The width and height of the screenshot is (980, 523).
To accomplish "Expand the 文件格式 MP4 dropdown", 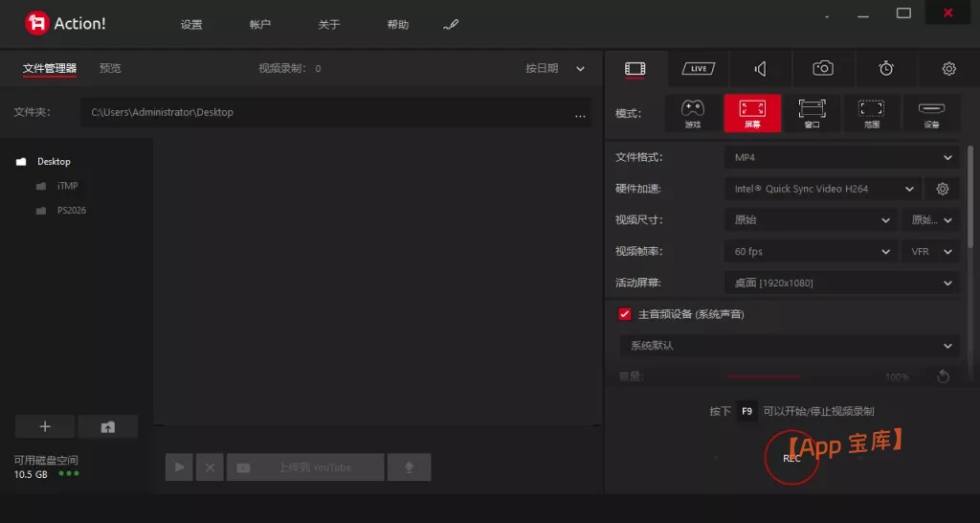I will coord(841,158).
